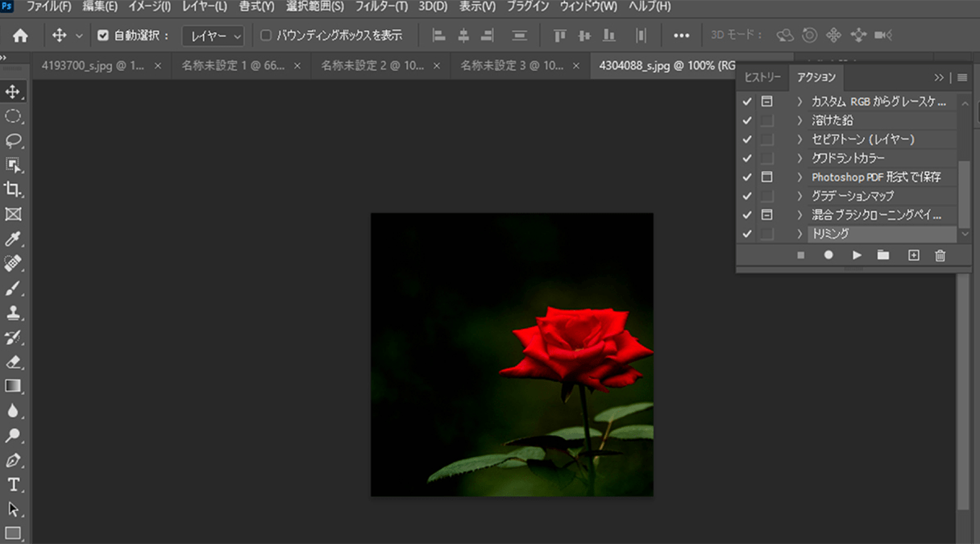
Task: Create new action with the plus icon
Action: (913, 255)
